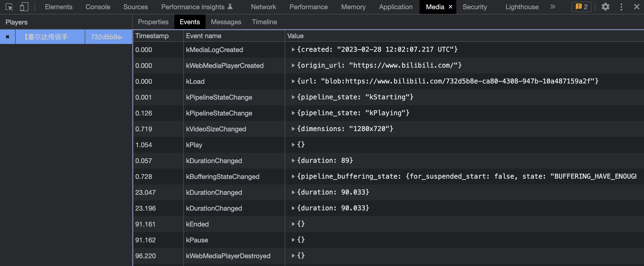Close the DevTools panel
The height and width of the screenshot is (266, 644).
point(636,7)
